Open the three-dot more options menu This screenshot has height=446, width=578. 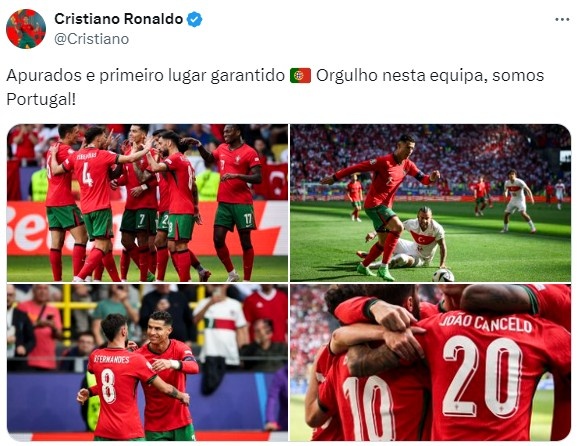tap(562, 20)
